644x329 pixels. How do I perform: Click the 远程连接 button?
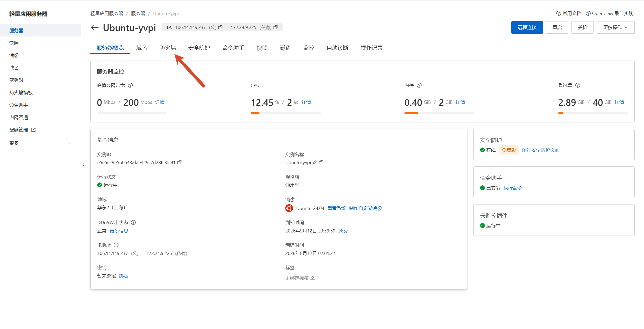[527, 27]
